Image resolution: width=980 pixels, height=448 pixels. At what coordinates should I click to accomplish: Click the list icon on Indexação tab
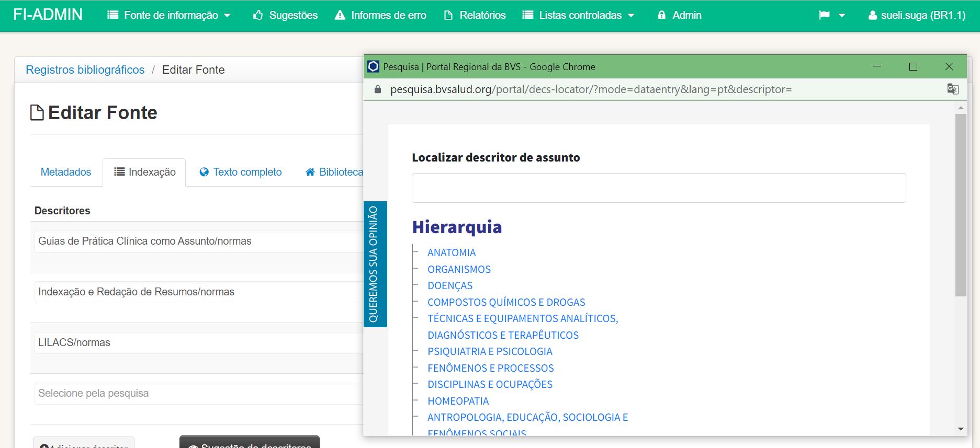pyautogui.click(x=119, y=171)
